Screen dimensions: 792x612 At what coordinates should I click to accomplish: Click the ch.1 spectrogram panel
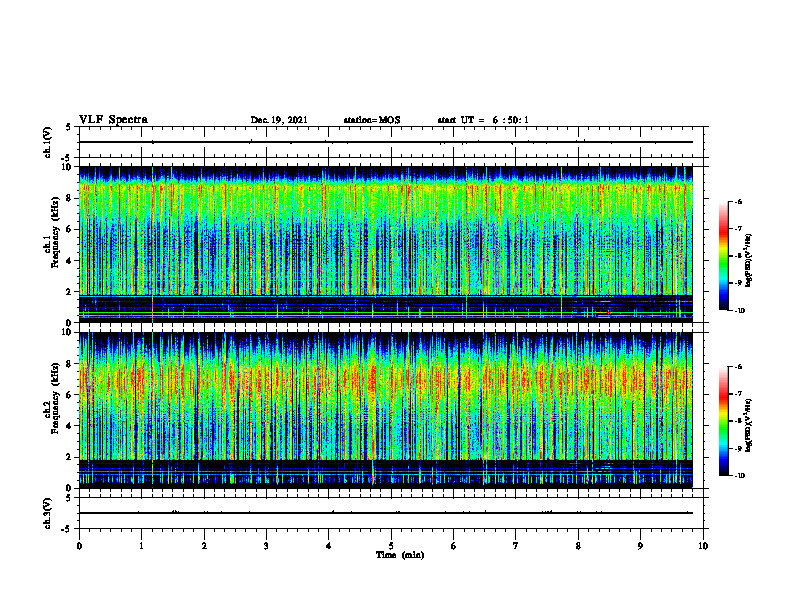point(386,244)
